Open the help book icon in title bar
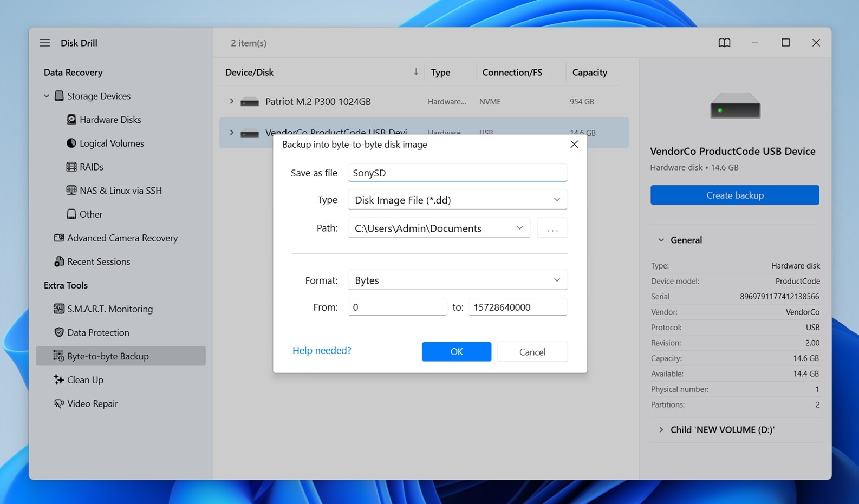 (x=724, y=43)
